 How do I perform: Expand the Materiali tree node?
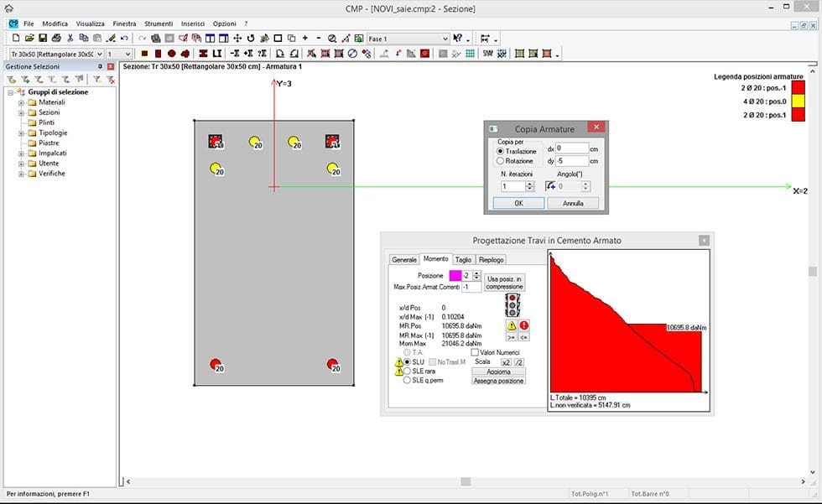click(x=21, y=102)
